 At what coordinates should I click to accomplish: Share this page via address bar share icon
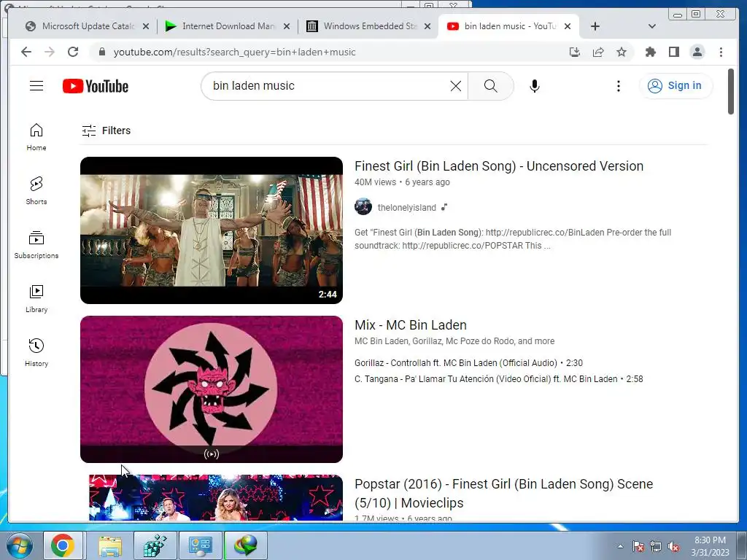598,52
